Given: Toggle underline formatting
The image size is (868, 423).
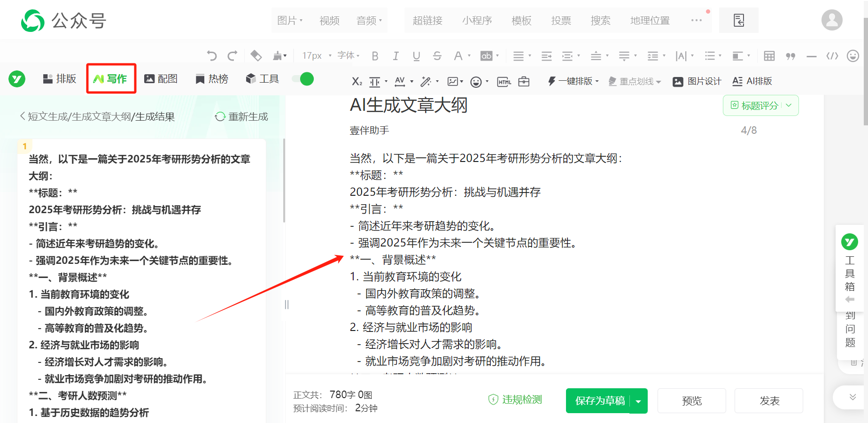Looking at the screenshot, I should coord(416,56).
